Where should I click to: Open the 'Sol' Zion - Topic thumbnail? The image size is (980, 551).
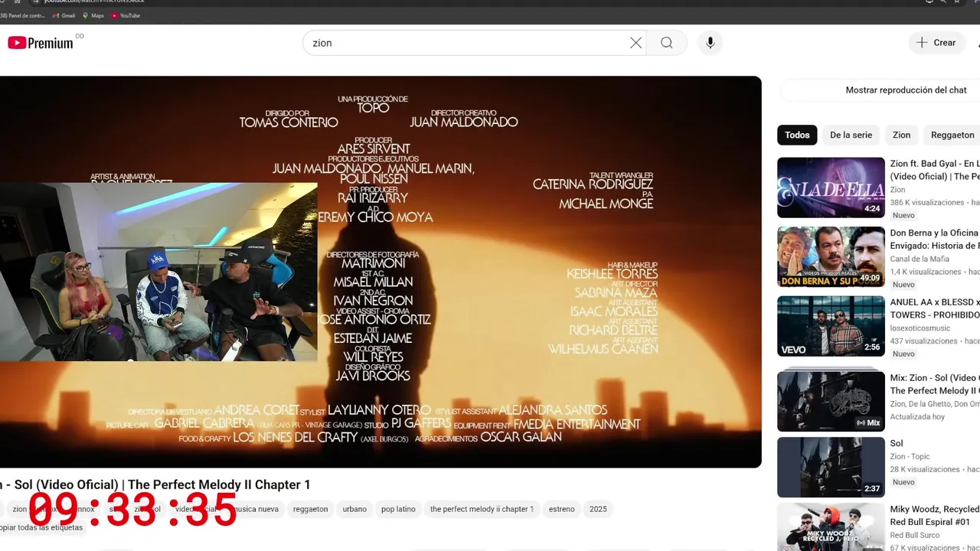831,467
